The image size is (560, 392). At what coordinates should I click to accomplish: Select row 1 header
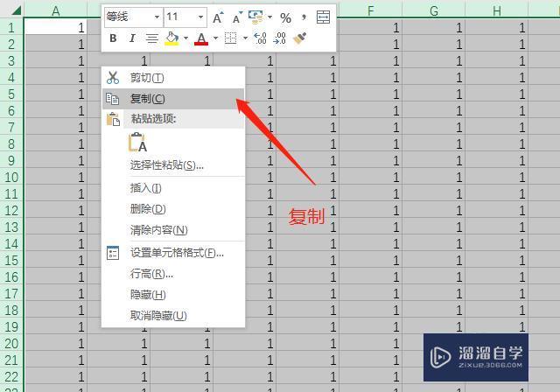pos(11,27)
